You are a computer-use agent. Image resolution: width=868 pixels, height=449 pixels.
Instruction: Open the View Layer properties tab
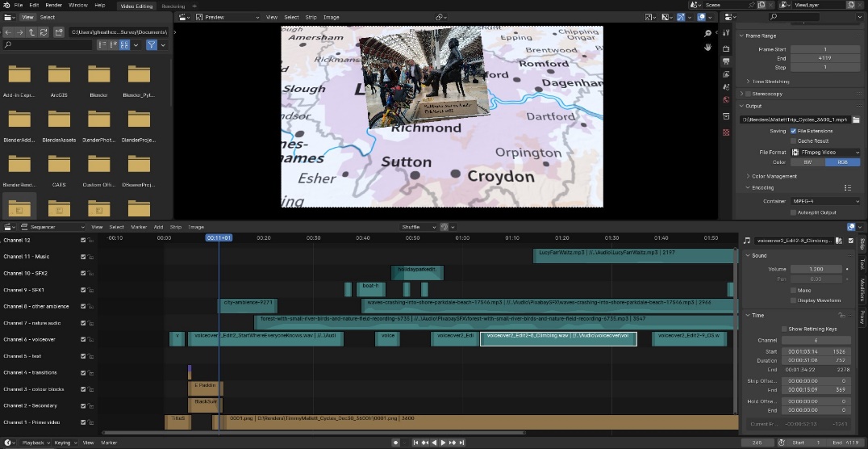click(726, 74)
